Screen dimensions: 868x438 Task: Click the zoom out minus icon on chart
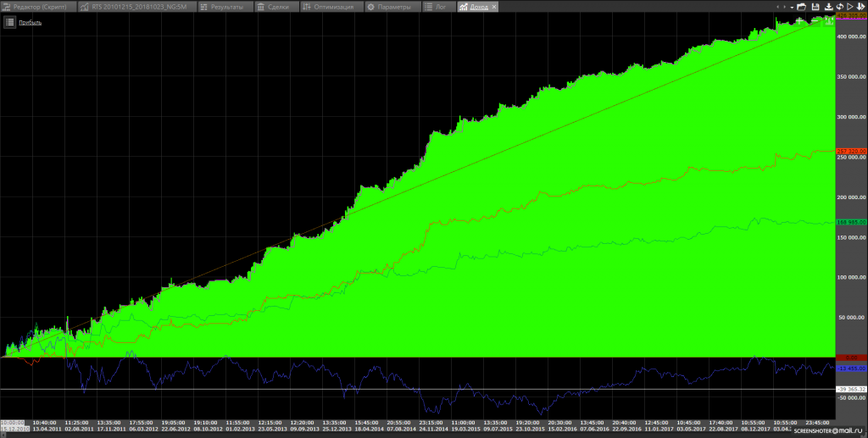pos(814,21)
